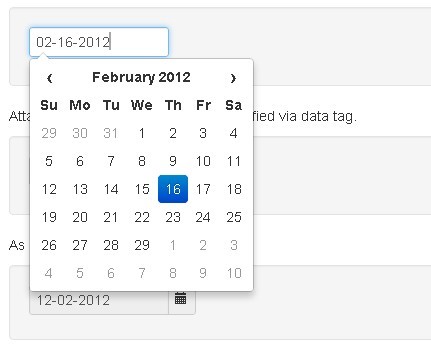Go to previous month using left arrow
Viewport: 431px width, 364px height.
(x=49, y=78)
